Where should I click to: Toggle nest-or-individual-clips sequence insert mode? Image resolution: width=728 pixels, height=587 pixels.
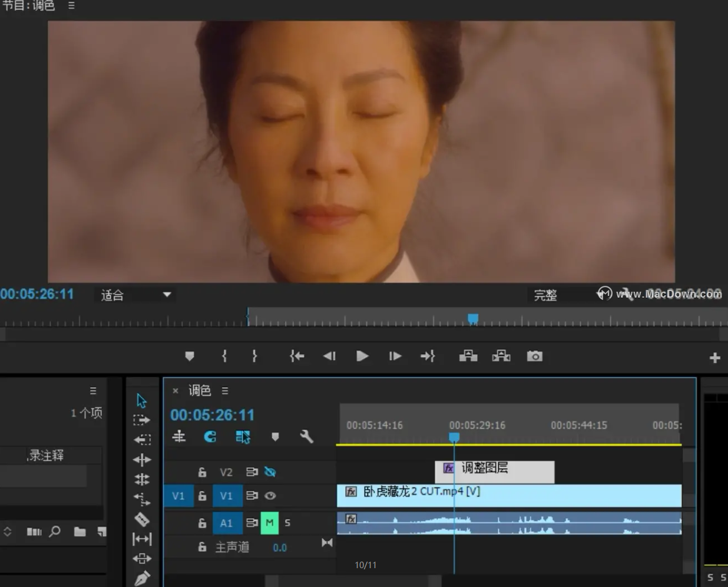click(179, 436)
